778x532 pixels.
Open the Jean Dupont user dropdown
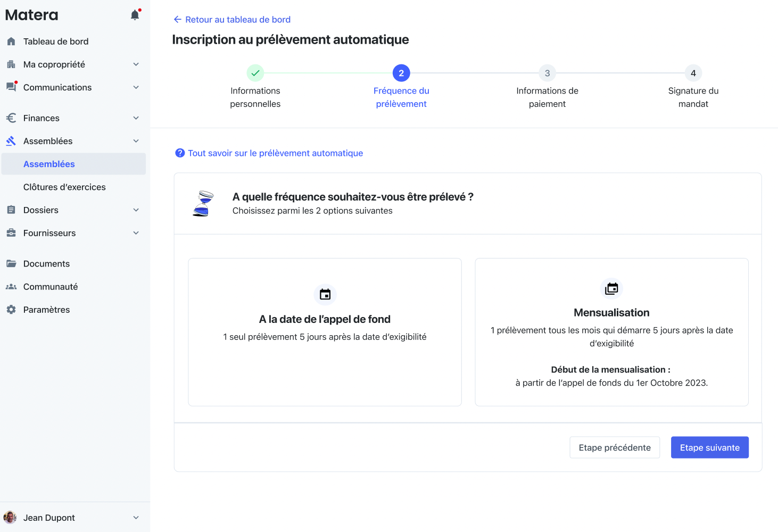click(136, 518)
